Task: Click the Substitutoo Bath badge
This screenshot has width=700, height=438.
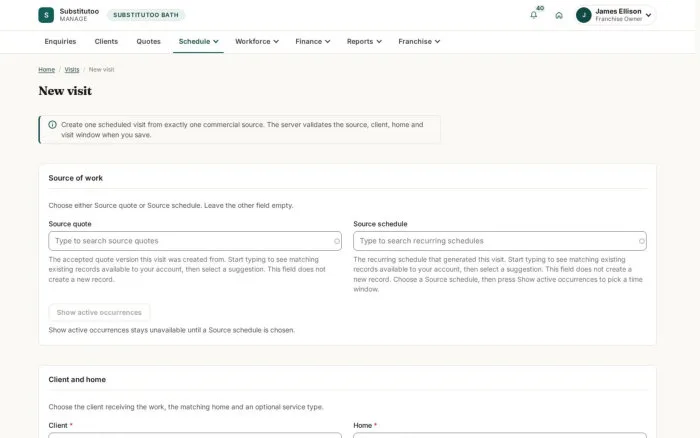Action: (146, 15)
